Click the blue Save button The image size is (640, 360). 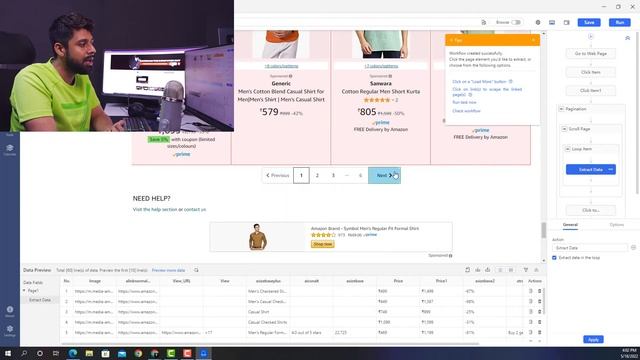pos(589,22)
